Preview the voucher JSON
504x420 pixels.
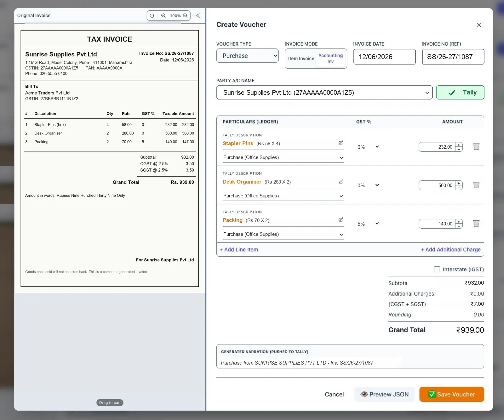385,394
